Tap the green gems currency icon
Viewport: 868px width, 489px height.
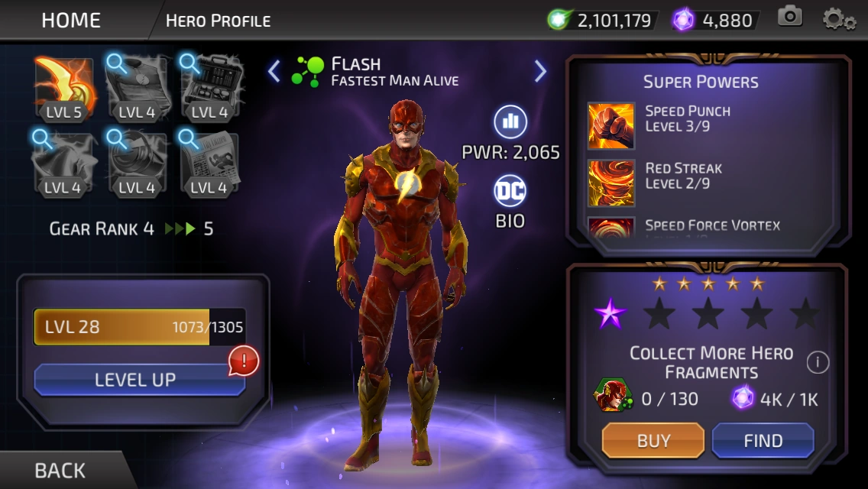point(559,20)
